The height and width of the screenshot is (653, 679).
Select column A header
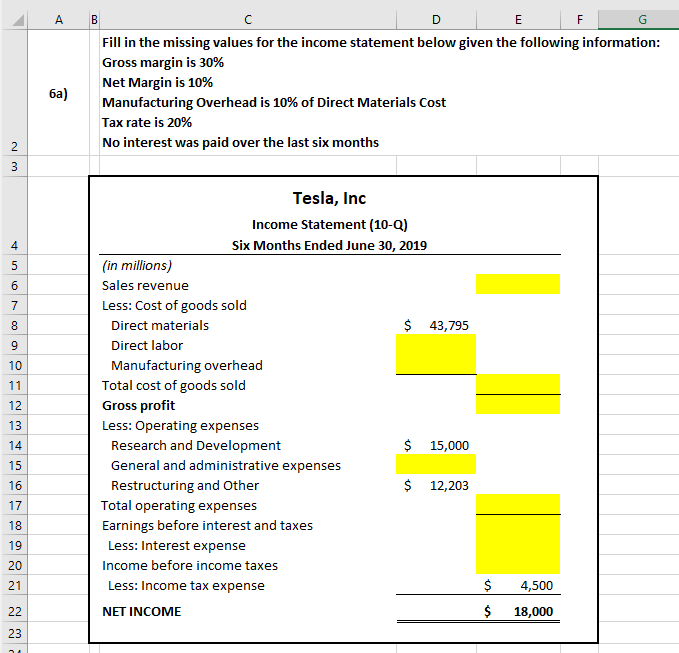pos(59,20)
